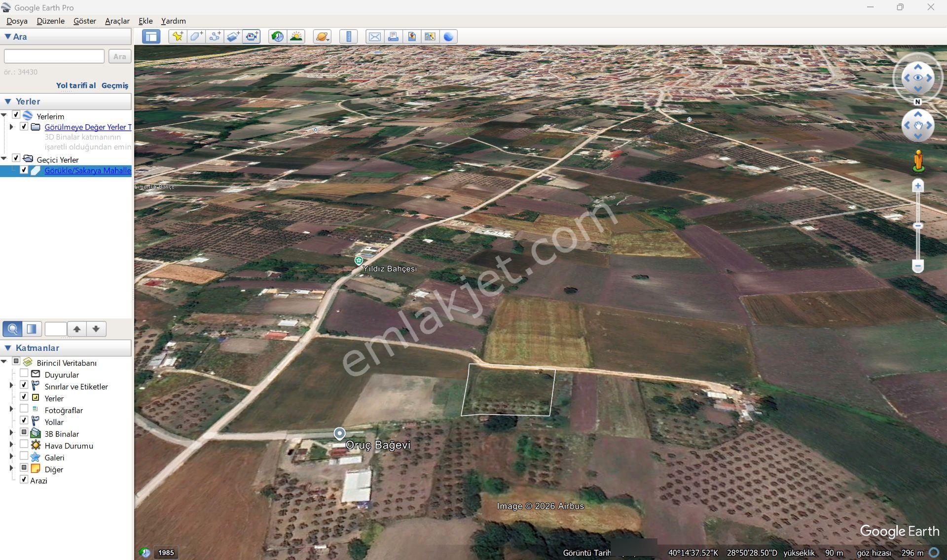The image size is (947, 560).
Task: Expand the Görülmeye Değer Yerler folder
Action: [11, 127]
